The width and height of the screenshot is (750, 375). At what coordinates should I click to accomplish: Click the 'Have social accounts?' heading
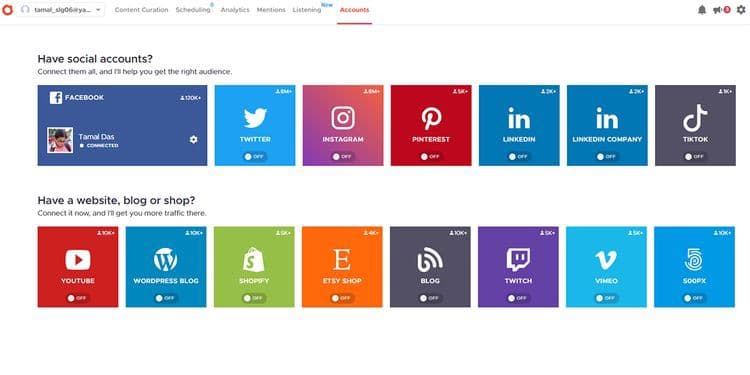coord(95,59)
